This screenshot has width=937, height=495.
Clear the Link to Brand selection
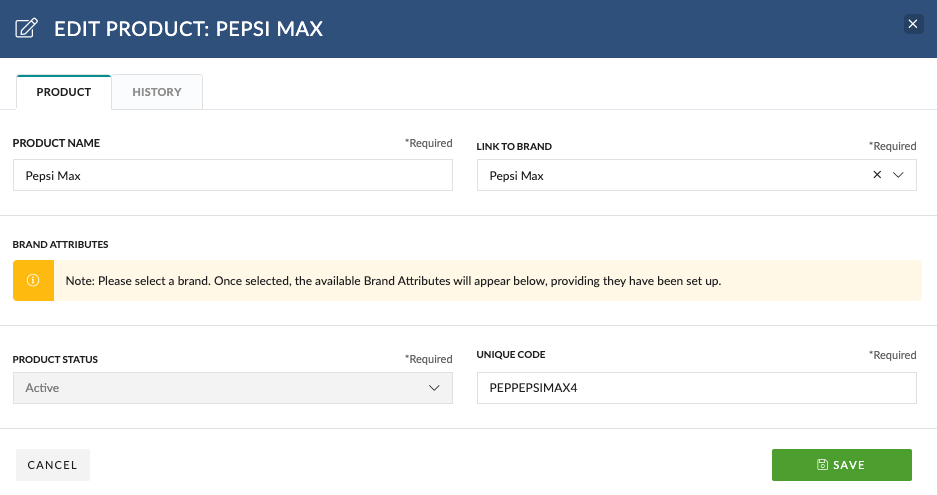[877, 175]
